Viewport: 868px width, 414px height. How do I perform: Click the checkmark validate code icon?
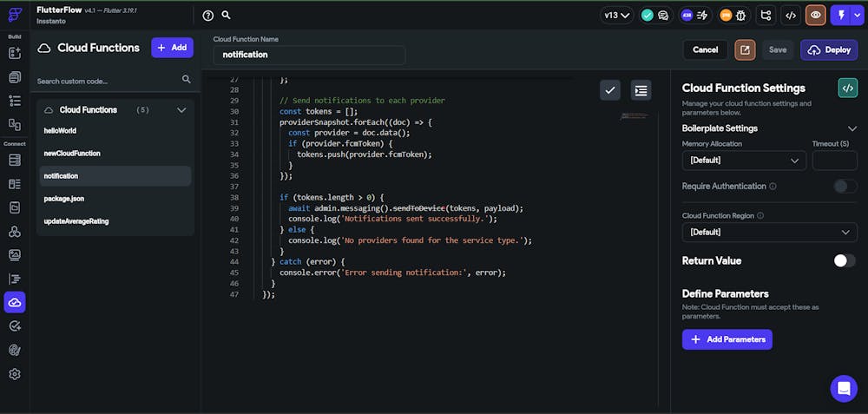pos(610,90)
